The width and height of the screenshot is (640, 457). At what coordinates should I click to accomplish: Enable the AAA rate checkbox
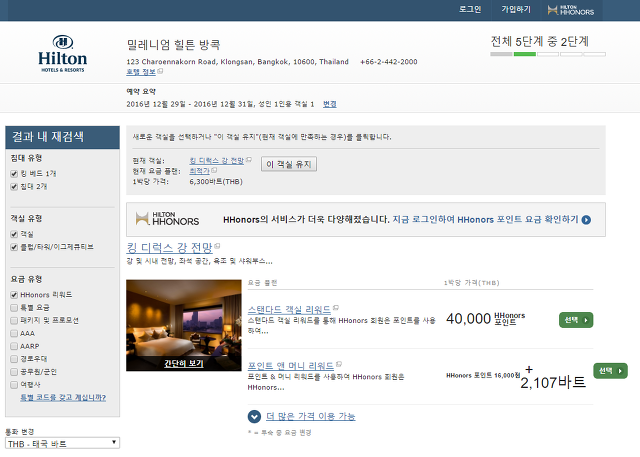tap(14, 333)
